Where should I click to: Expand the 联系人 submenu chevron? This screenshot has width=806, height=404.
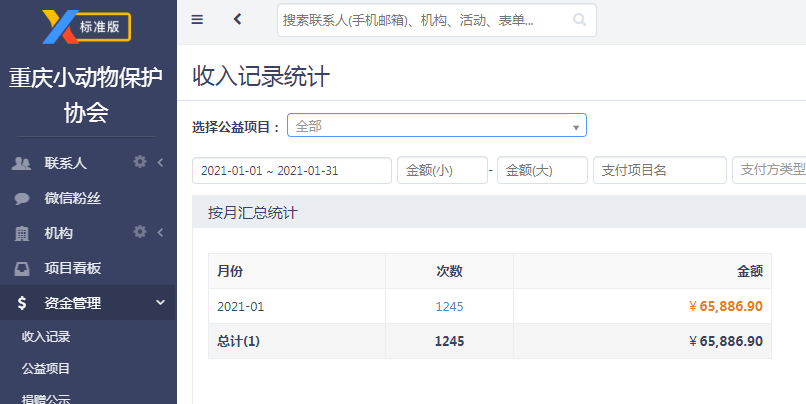pyautogui.click(x=160, y=162)
